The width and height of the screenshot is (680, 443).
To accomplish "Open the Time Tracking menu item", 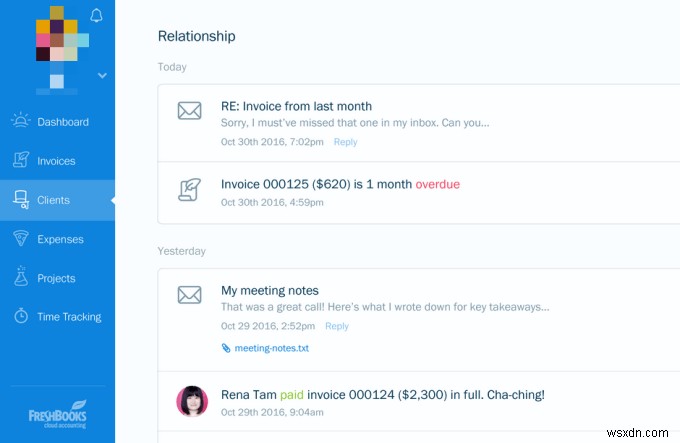I will (57, 317).
